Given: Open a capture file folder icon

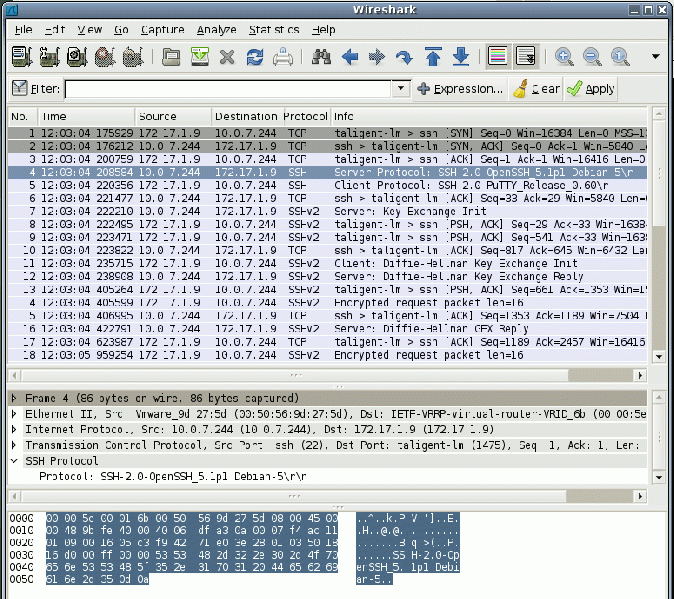Looking at the screenshot, I should (x=171, y=57).
